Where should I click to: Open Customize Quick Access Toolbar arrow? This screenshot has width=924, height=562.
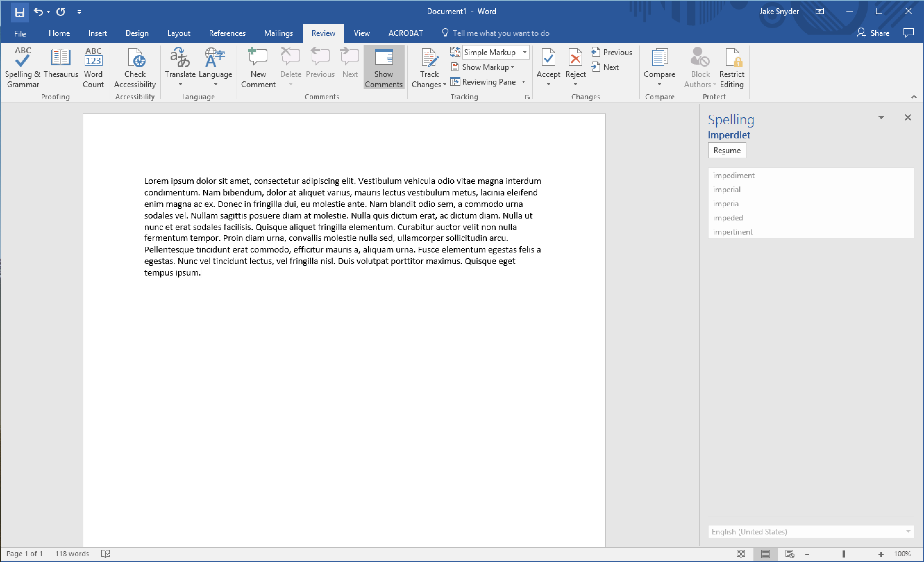click(x=79, y=12)
